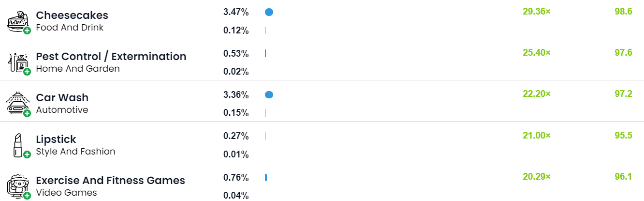Click the Cheesecakes 3.47% blue bubble
This screenshot has width=644, height=201.
tap(269, 12)
